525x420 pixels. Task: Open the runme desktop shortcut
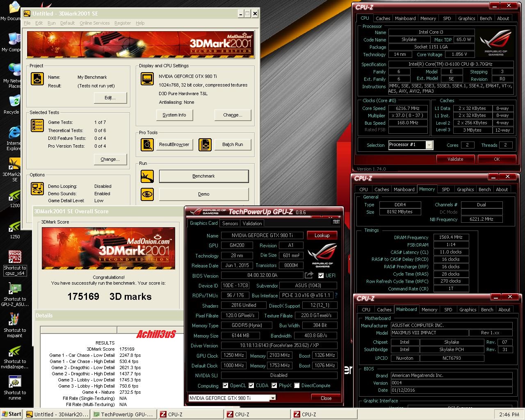click(15, 388)
